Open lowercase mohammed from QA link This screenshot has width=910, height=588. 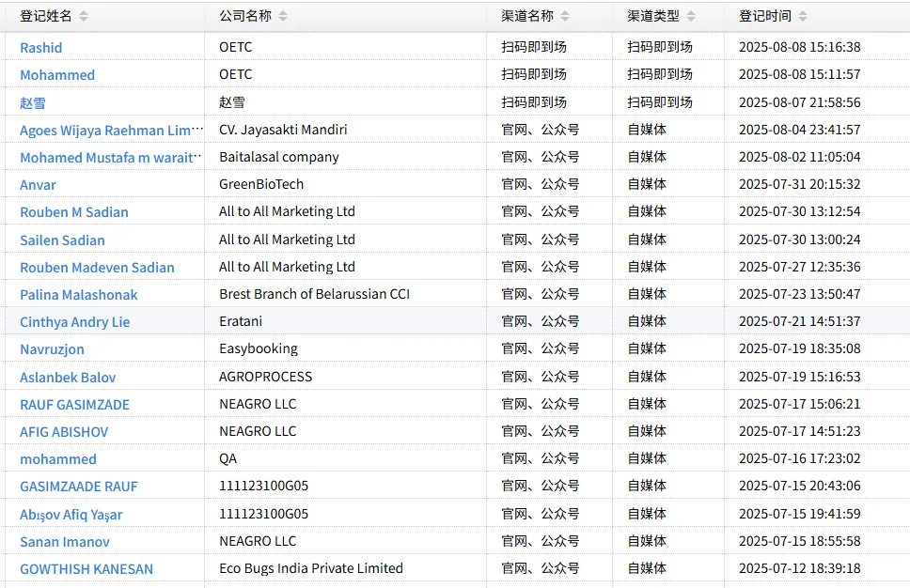tap(58, 458)
